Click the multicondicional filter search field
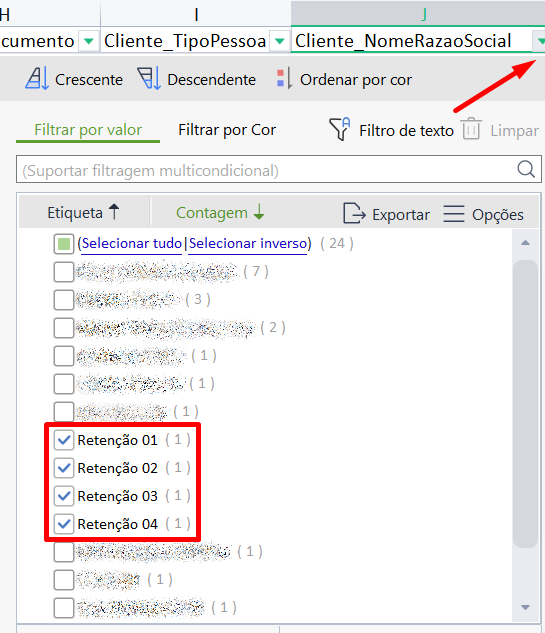 tap(266, 170)
